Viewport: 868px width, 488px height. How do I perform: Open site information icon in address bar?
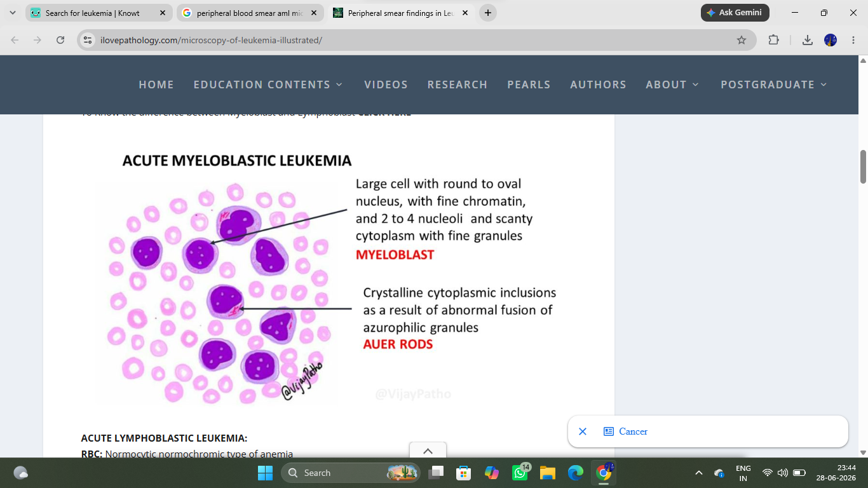(x=88, y=40)
